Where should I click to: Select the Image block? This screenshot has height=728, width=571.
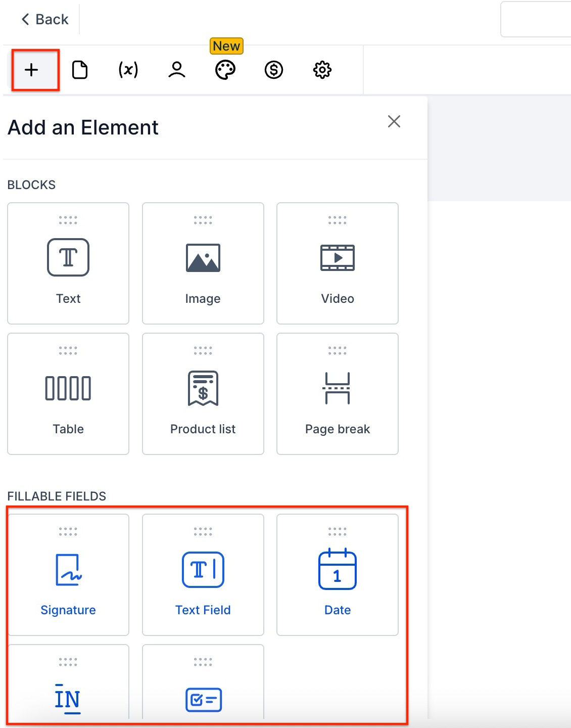(x=203, y=263)
